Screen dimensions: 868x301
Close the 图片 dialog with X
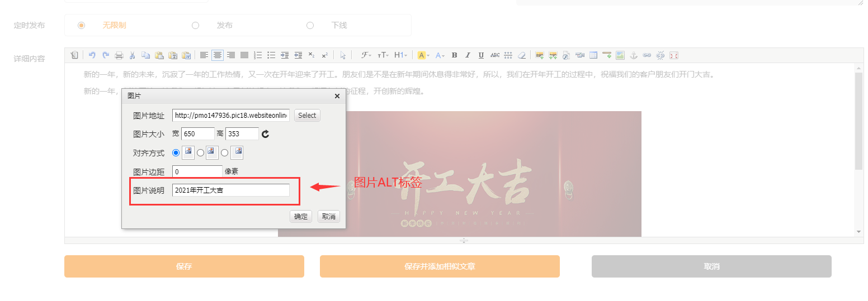[337, 96]
